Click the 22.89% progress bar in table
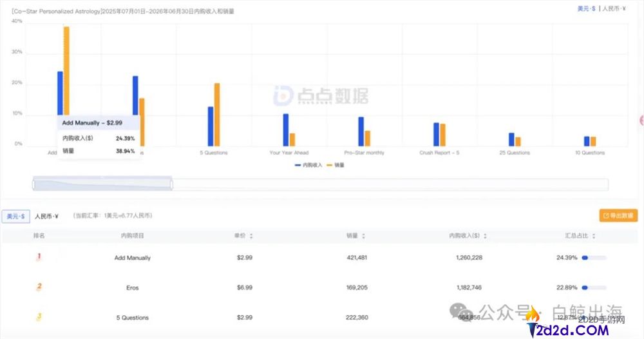 click(594, 287)
